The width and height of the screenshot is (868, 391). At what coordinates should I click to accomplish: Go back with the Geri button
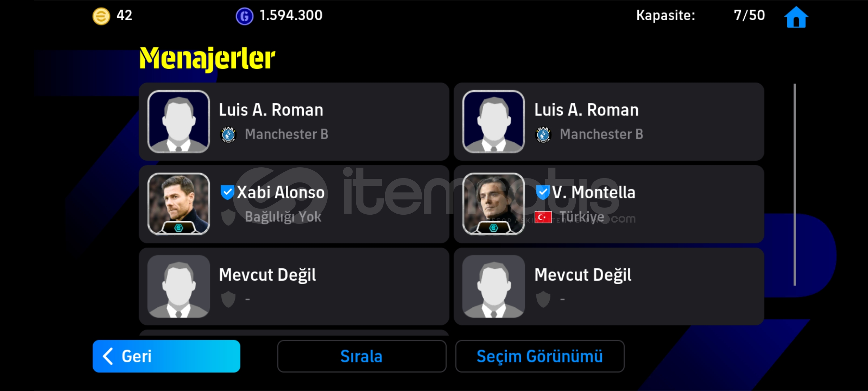(166, 356)
